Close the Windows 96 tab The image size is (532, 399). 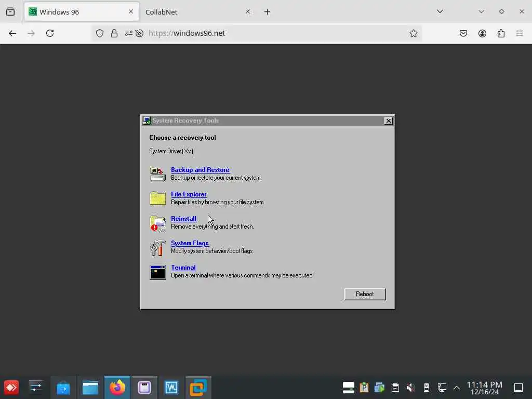pyautogui.click(x=130, y=12)
